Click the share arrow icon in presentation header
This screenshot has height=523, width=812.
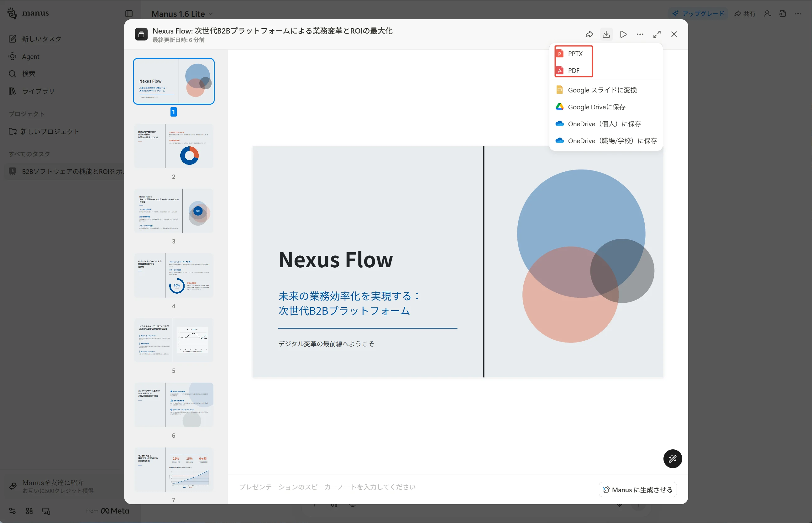coord(589,34)
